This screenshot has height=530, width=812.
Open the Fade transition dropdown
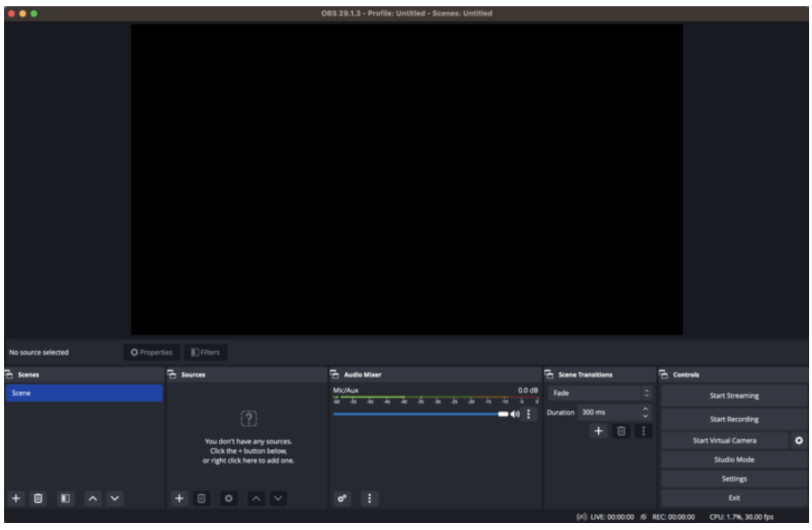(x=600, y=393)
